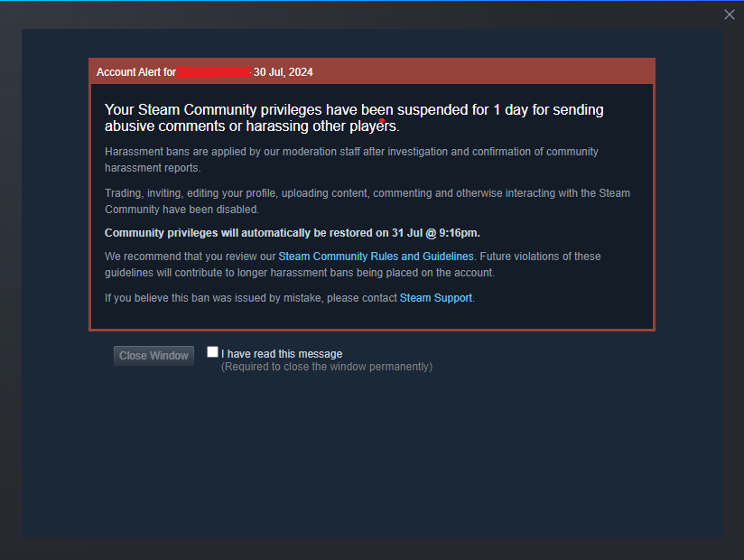Click the 'Trading, inviting, editing your profile' paragraph

[367, 201]
